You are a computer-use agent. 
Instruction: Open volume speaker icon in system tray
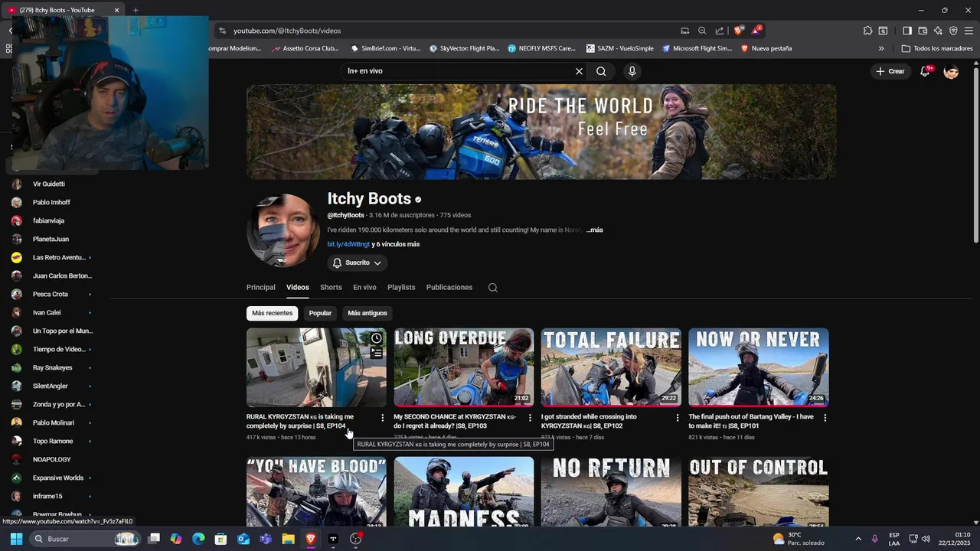click(x=926, y=539)
